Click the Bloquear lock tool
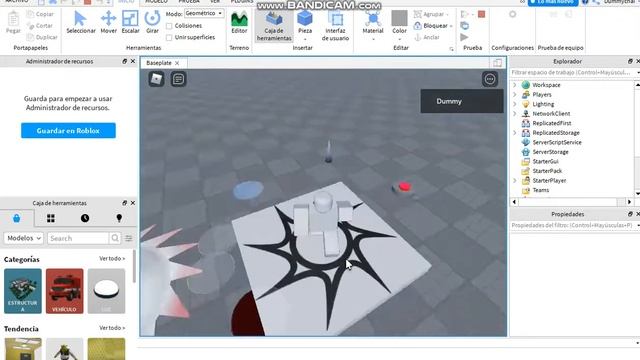Image resolution: width=640 pixels, height=360 pixels. (x=433, y=25)
